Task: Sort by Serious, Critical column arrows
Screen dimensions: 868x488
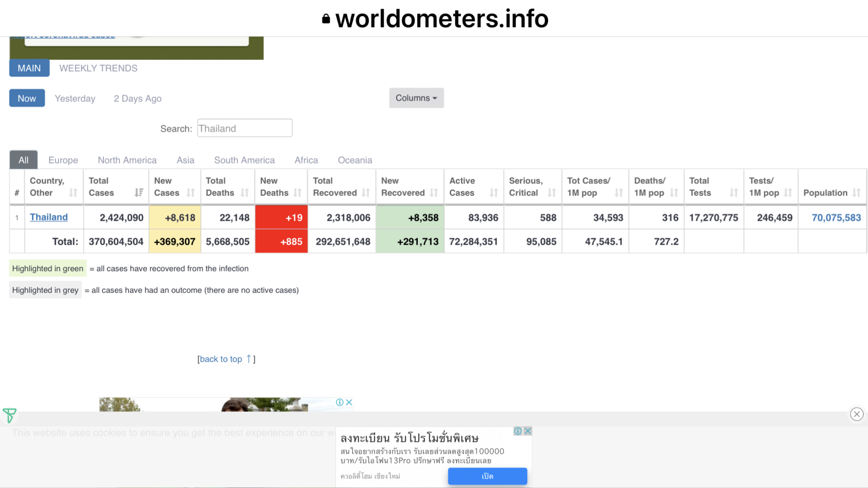Action: point(552,193)
